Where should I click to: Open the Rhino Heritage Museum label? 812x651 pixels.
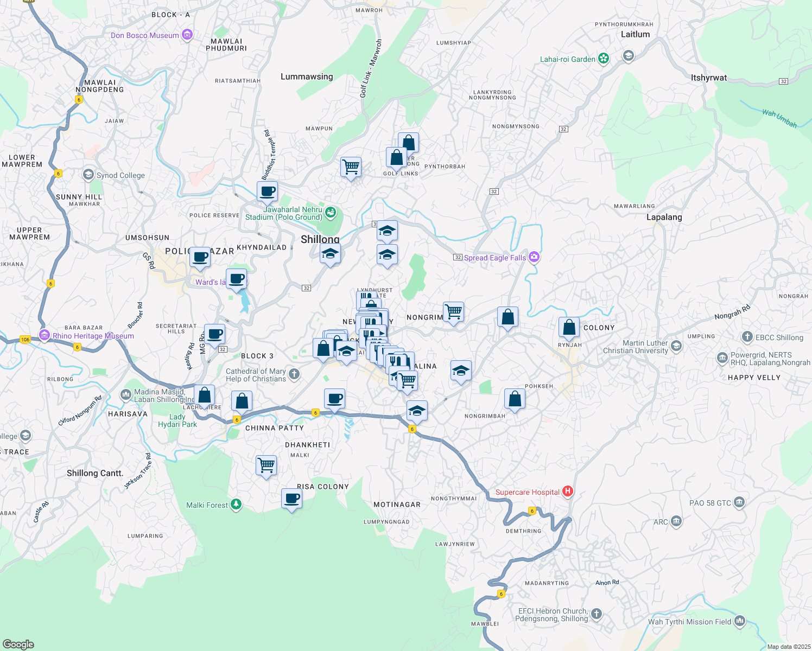point(93,336)
